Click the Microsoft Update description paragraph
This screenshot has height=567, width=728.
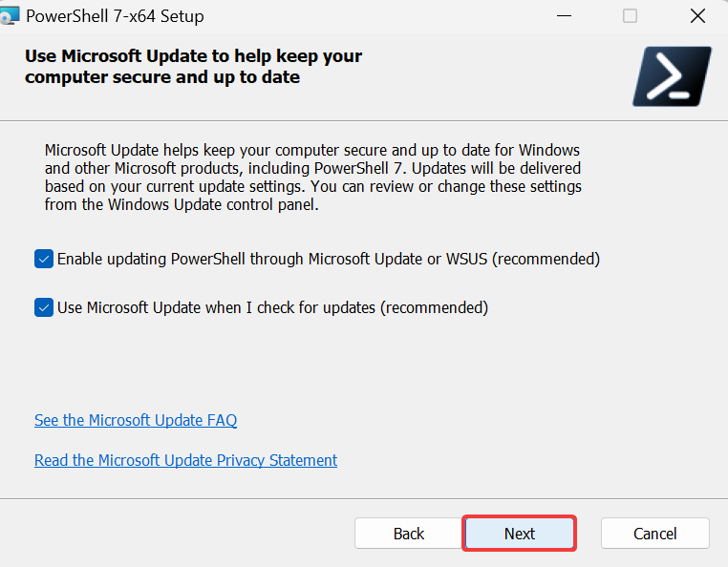point(313,178)
